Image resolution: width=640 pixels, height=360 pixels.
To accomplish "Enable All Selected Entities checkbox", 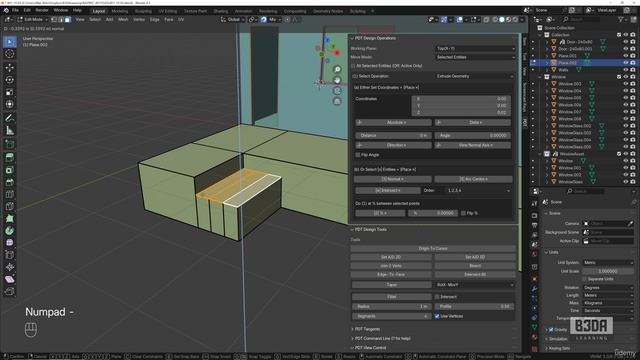I will point(353,66).
